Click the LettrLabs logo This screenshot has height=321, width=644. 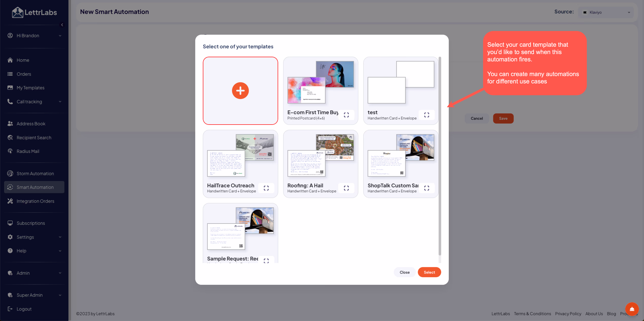(x=34, y=12)
